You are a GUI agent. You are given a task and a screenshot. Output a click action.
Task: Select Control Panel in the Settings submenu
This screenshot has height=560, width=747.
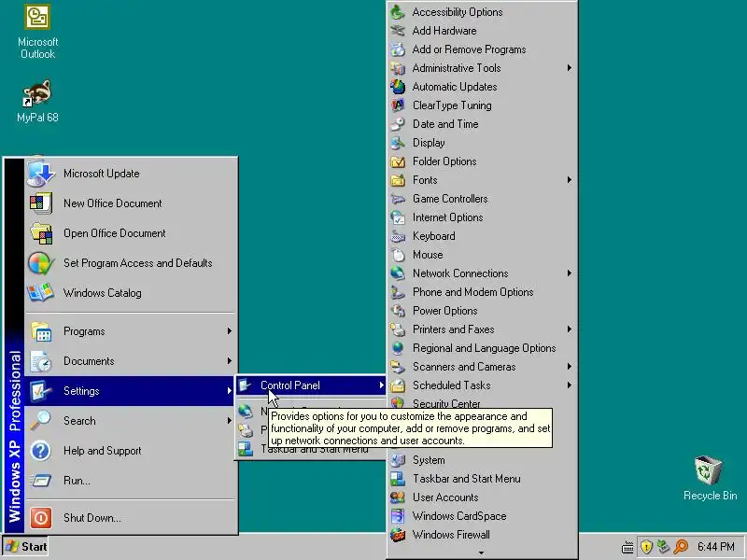click(311, 385)
